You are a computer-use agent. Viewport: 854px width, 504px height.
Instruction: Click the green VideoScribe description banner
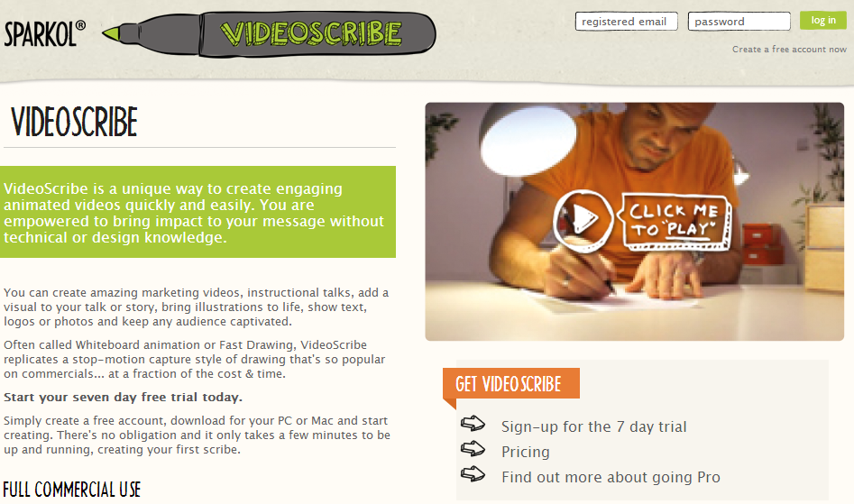click(197, 212)
